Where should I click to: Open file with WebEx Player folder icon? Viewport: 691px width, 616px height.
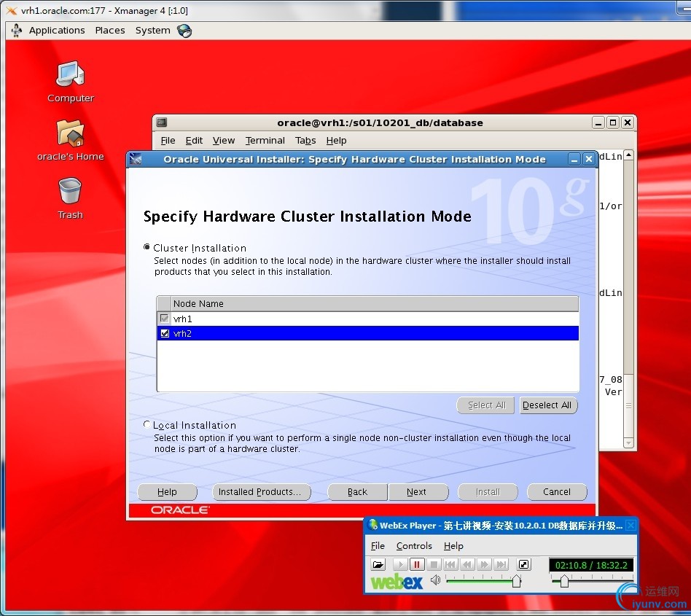click(378, 564)
